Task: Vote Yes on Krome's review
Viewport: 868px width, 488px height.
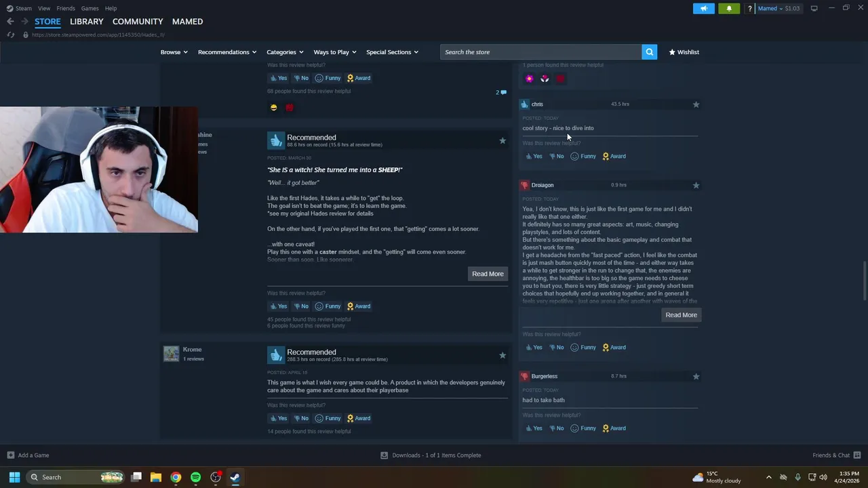Action: coord(279,418)
